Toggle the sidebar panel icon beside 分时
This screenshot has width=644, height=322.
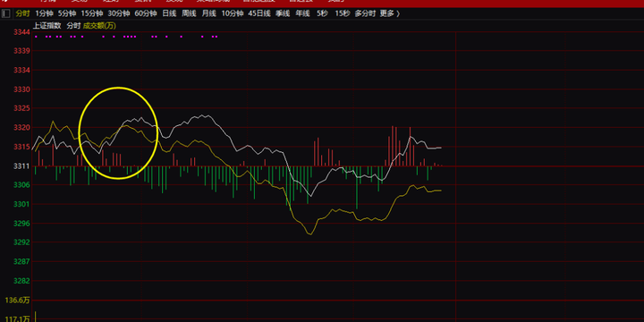click(x=6, y=13)
